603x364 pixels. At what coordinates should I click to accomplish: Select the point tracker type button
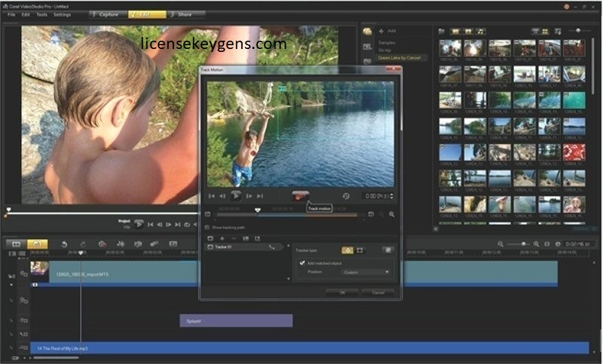[347, 250]
